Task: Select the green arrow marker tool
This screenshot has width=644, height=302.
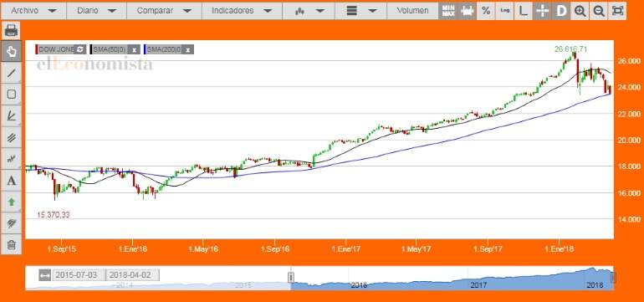Action: [12, 202]
